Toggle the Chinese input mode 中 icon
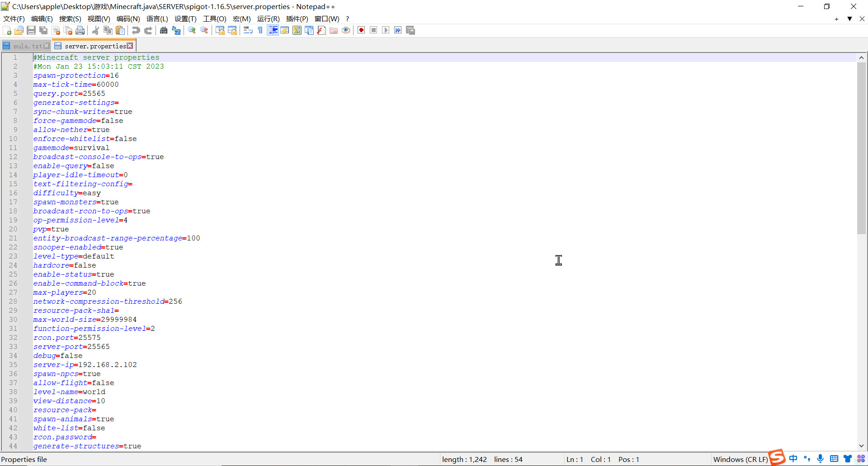868x466 pixels. pyautogui.click(x=793, y=459)
